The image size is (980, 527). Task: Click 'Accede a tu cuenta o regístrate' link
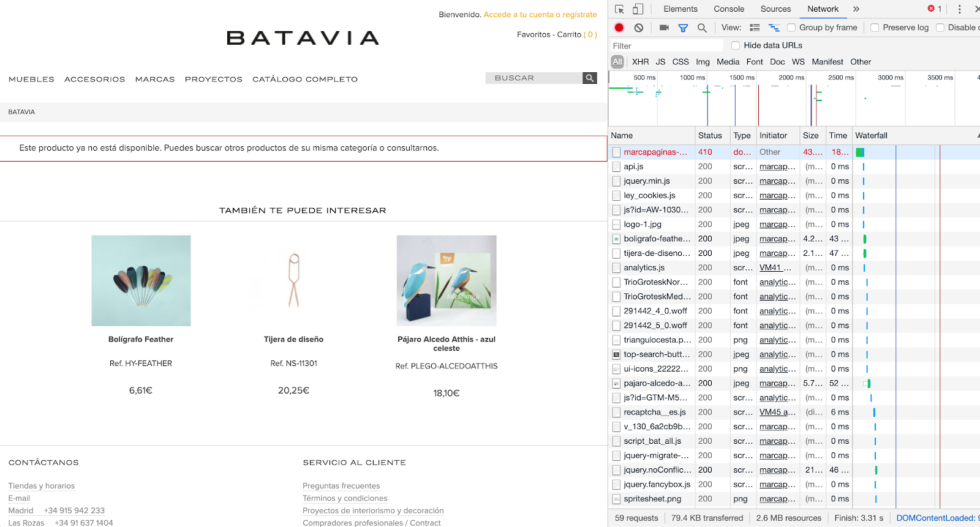click(x=540, y=15)
